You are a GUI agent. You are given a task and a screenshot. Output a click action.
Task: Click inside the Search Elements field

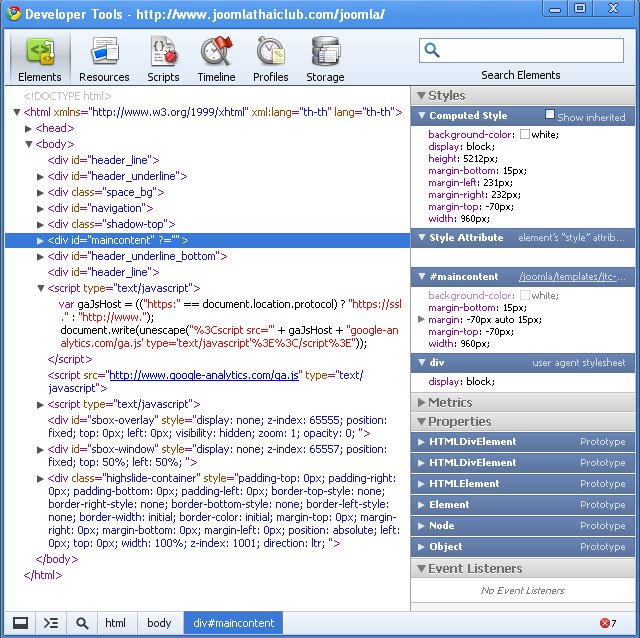(x=521, y=50)
